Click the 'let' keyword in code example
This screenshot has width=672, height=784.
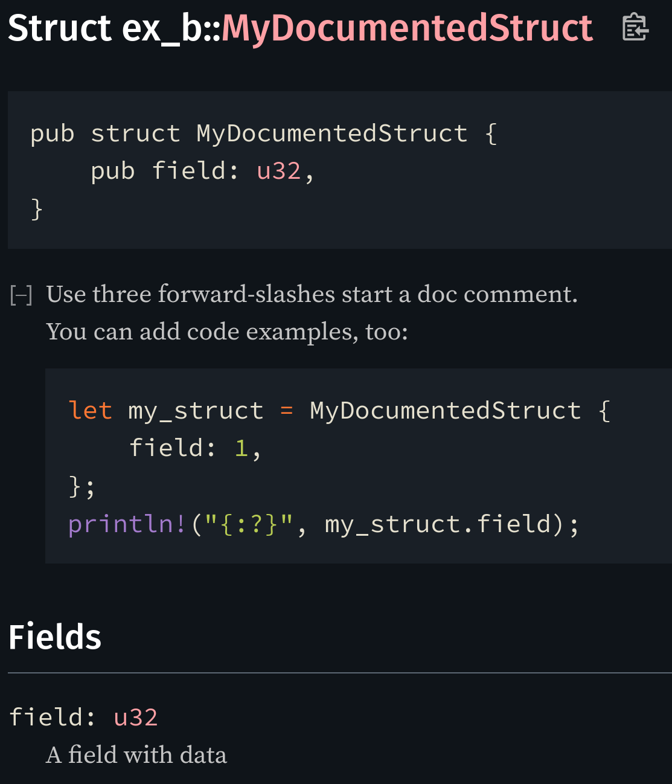[x=90, y=411]
